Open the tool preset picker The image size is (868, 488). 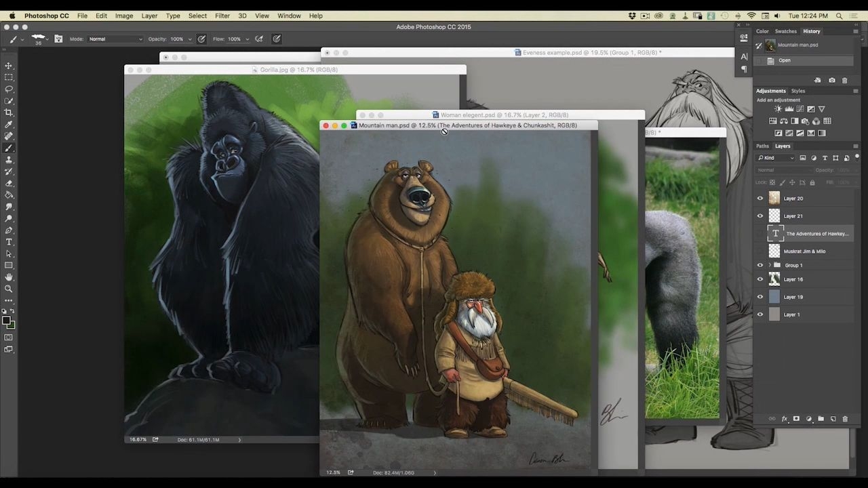coord(16,39)
